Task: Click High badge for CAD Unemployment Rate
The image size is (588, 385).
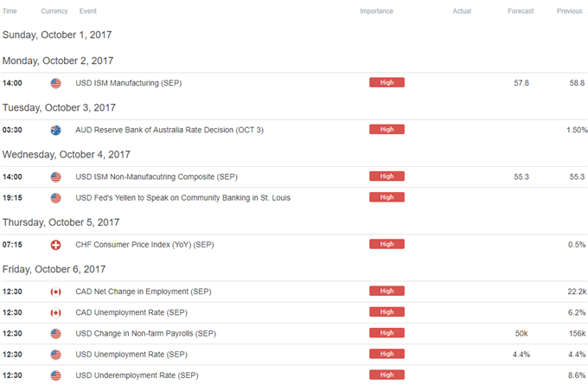Action: [387, 312]
